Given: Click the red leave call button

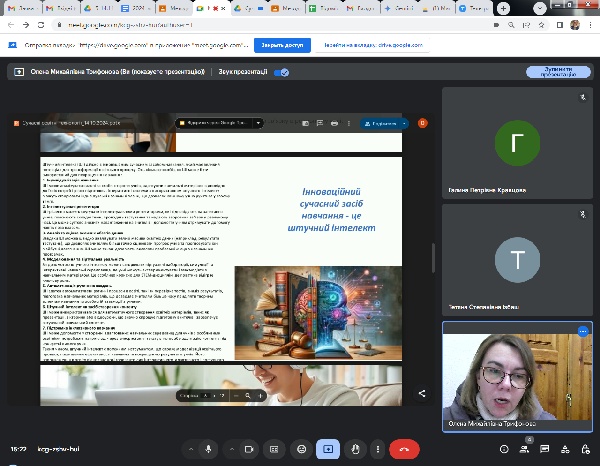Looking at the screenshot, I should coord(403,449).
